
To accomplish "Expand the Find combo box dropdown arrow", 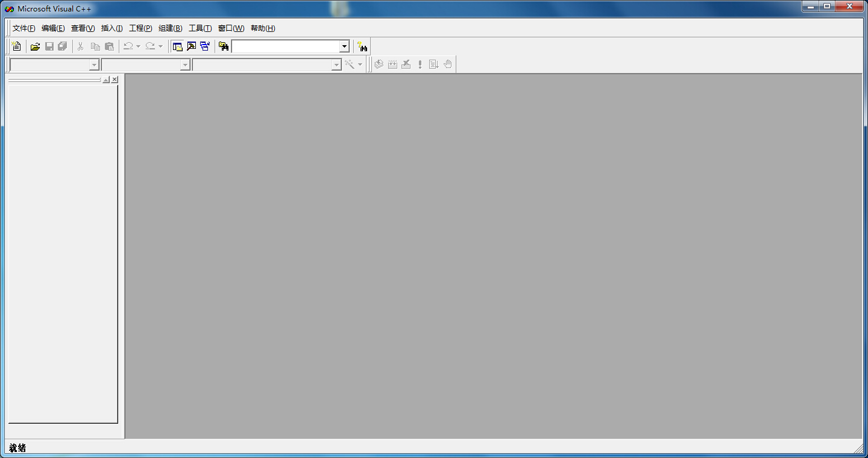I will point(344,46).
